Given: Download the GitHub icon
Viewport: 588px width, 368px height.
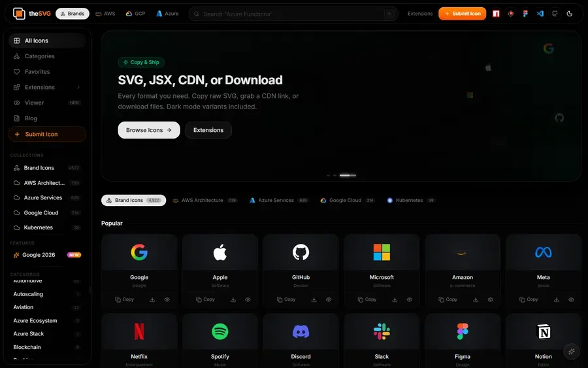Looking at the screenshot, I should [x=314, y=300].
